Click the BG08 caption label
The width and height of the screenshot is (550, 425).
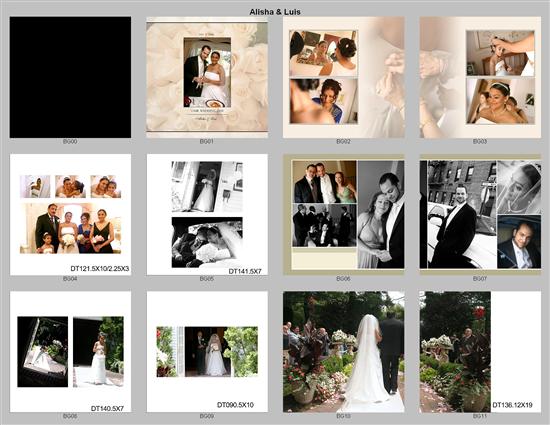(70, 416)
